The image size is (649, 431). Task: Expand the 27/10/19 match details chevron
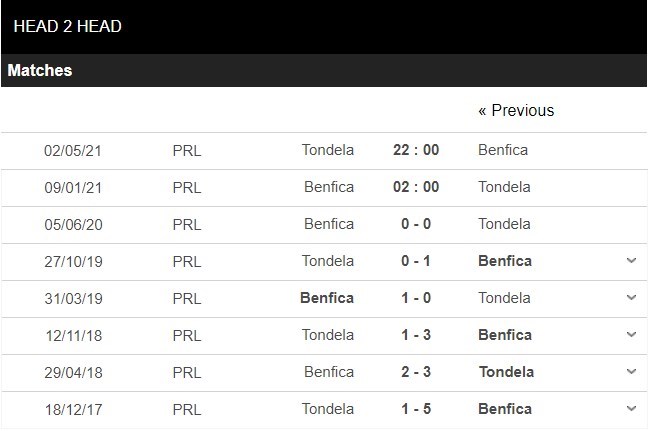(631, 261)
